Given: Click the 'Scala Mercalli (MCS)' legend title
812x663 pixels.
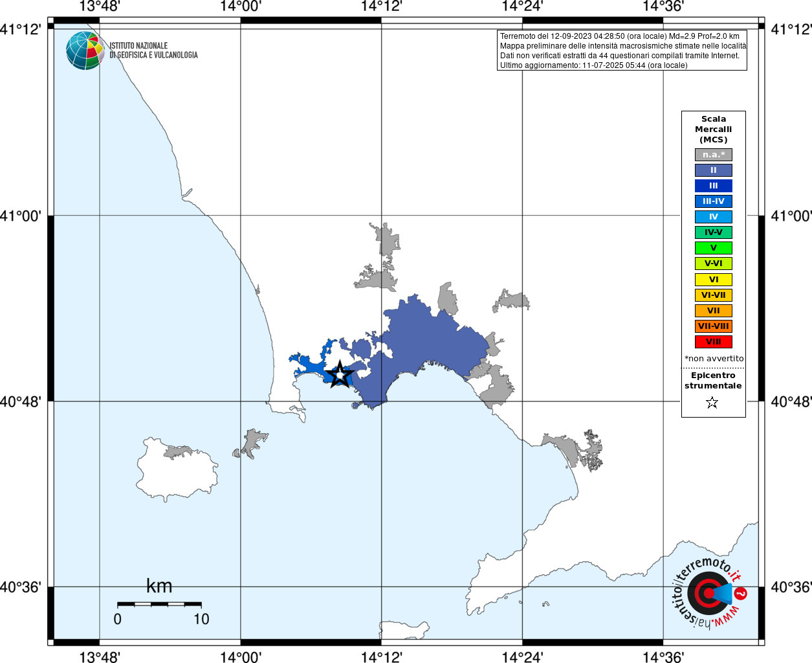Looking at the screenshot, I should (714, 129).
